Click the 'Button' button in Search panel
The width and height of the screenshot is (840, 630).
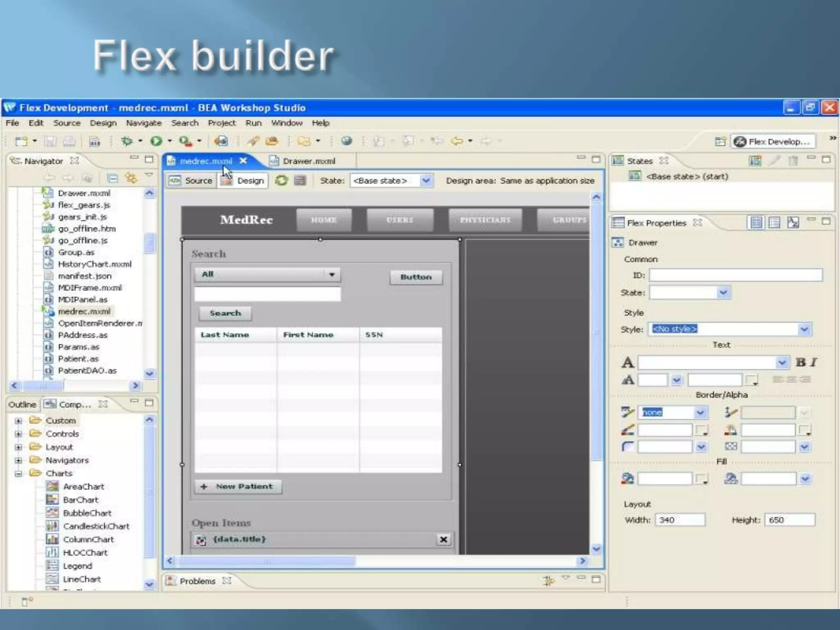point(416,277)
